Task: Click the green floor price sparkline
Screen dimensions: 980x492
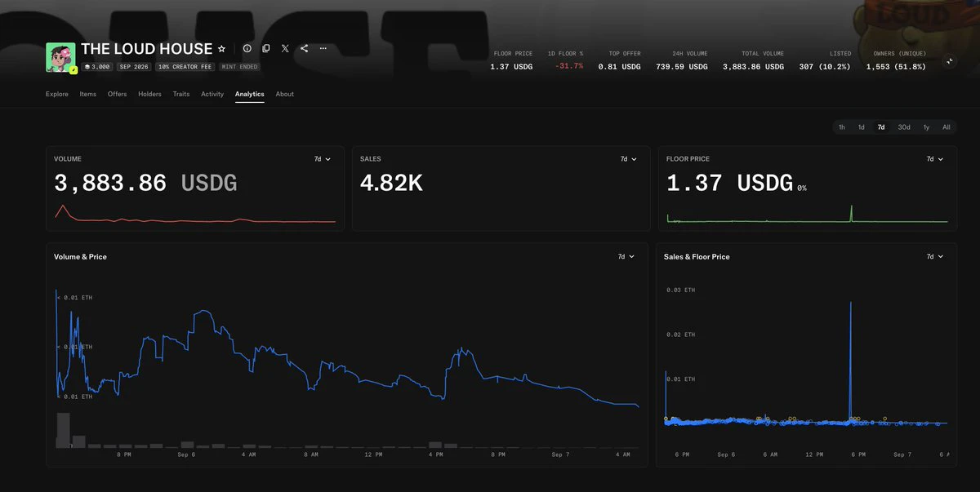Action: (807, 214)
